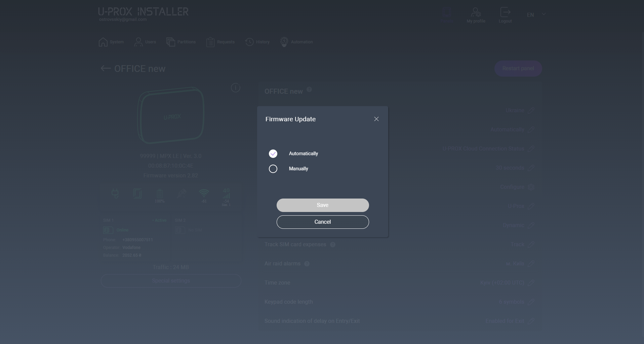Click the back arrow beside OFFICE new
Screen dimensions: 644x344
pos(106,69)
